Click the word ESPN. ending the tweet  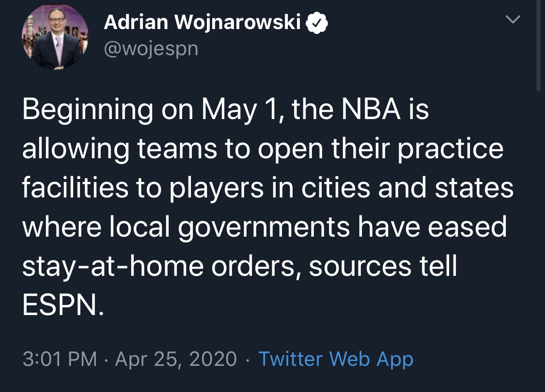[63, 305]
